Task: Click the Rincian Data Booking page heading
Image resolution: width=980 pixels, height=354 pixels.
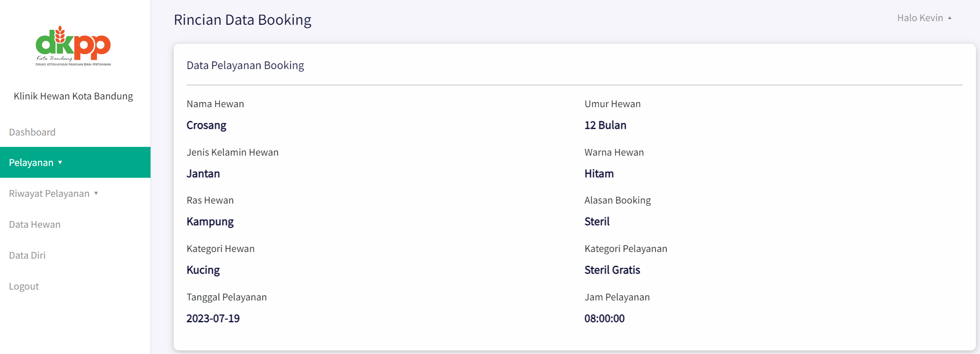Action: tap(242, 20)
